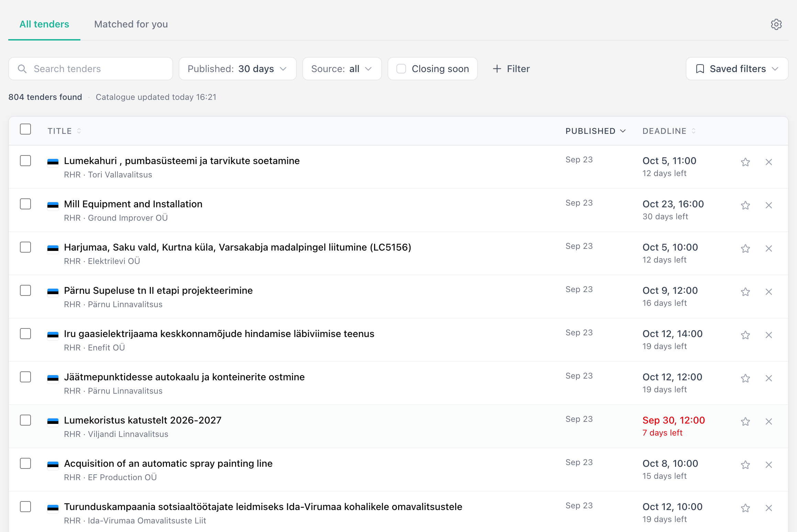Image resolution: width=797 pixels, height=532 pixels.
Task: Sort by the Deadline column
Action: coord(669,131)
